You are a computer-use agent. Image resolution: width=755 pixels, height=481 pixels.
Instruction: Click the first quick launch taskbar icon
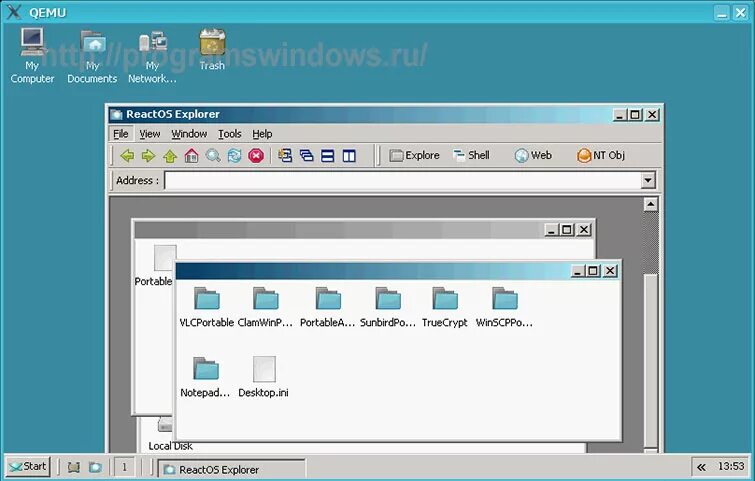pos(73,467)
